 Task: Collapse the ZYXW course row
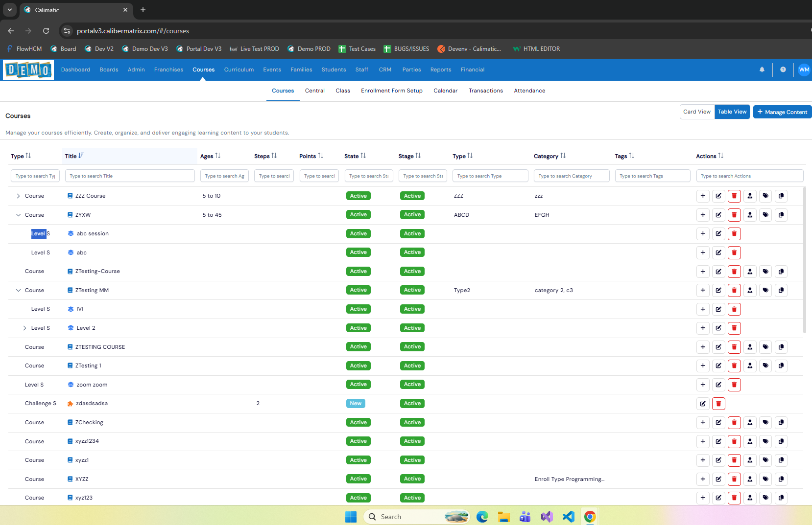pyautogui.click(x=18, y=215)
